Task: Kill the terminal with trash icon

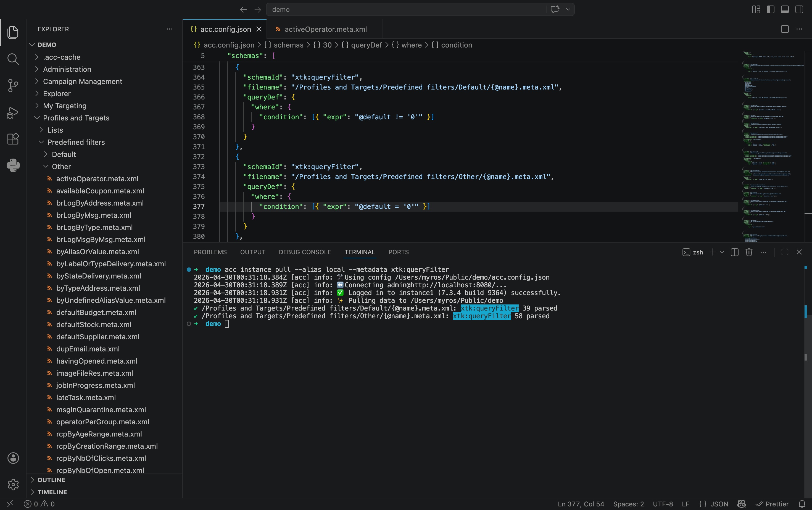Action: (749, 252)
